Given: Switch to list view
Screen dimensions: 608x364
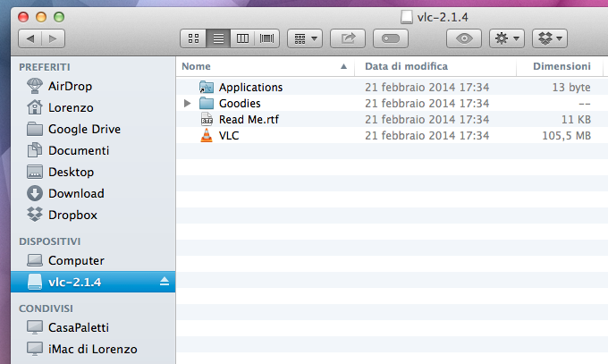Looking at the screenshot, I should point(218,38).
